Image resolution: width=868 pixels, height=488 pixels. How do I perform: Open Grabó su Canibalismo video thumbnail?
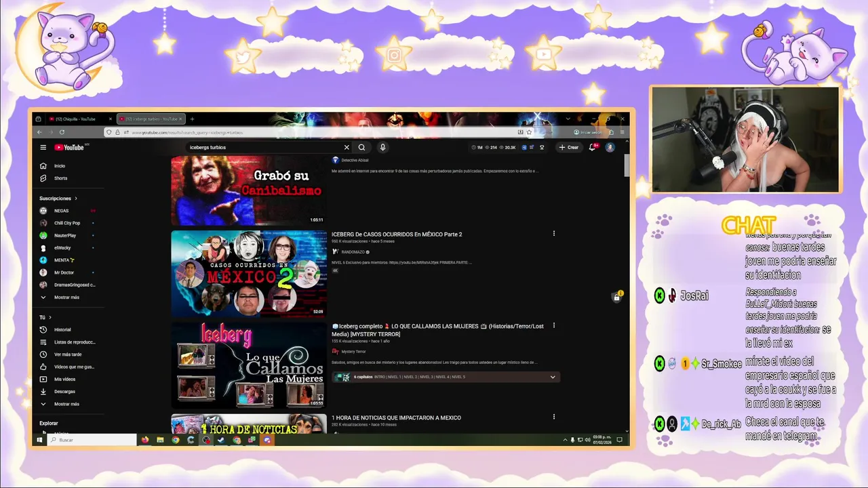[248, 190]
